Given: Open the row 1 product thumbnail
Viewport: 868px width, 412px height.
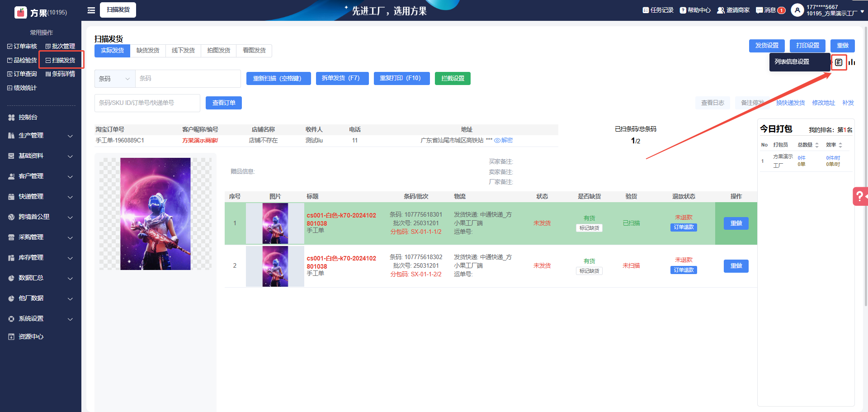Looking at the screenshot, I should click(x=275, y=223).
